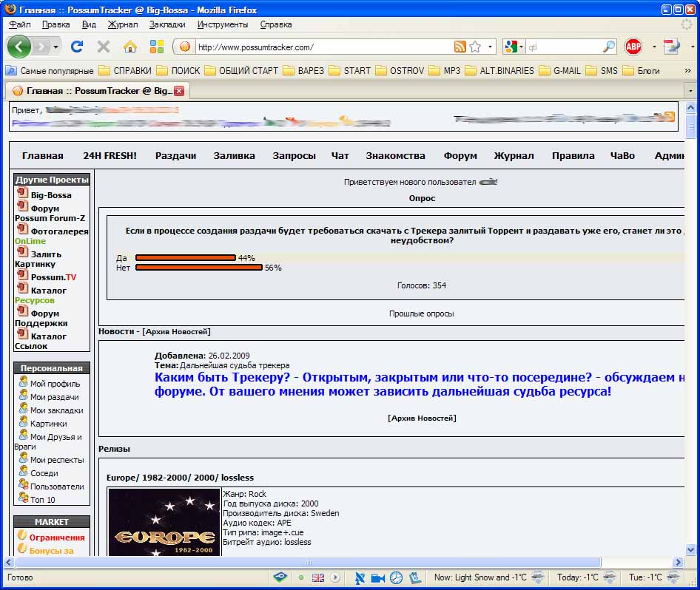Click the British flag icon in status bar

point(318,577)
